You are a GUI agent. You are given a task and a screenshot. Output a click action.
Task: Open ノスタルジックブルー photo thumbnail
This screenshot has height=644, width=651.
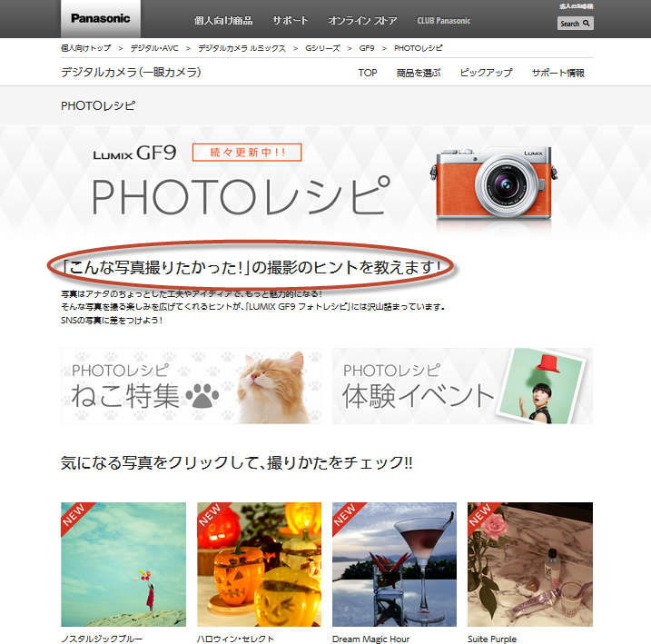pyautogui.click(x=123, y=564)
